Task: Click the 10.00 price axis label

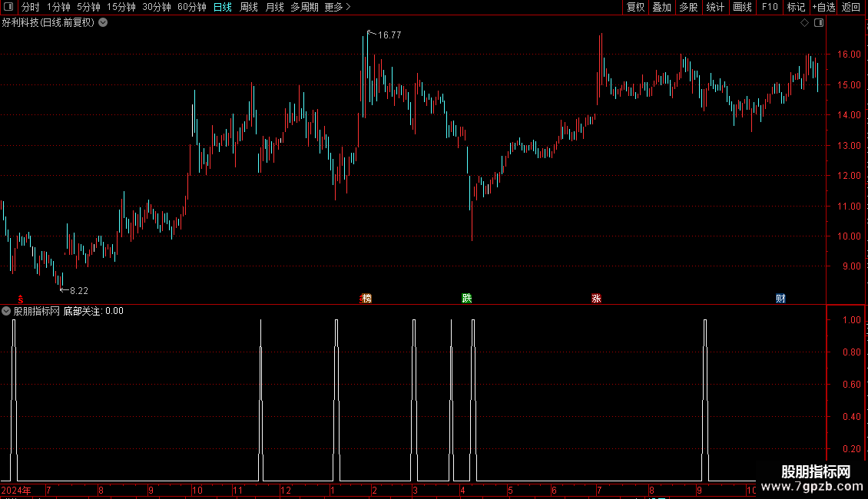Action: click(849, 236)
